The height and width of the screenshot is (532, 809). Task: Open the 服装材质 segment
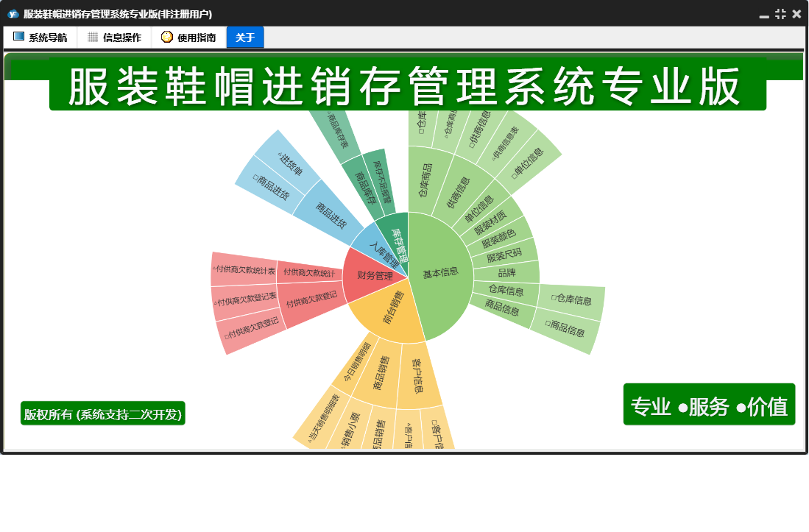pyautogui.click(x=490, y=223)
